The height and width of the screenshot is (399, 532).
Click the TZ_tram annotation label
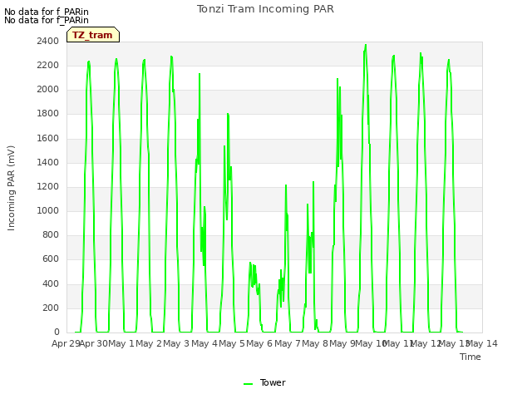pos(92,35)
